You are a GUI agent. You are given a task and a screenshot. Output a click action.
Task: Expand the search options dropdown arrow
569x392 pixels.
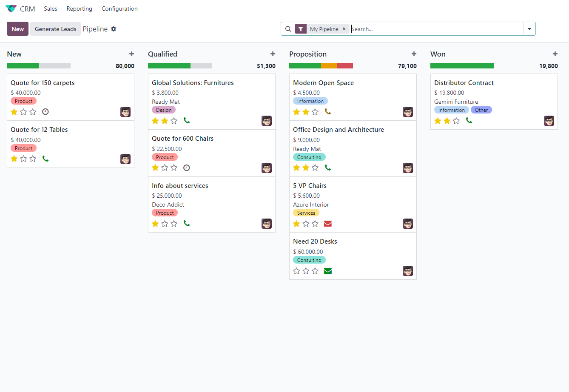tap(529, 29)
